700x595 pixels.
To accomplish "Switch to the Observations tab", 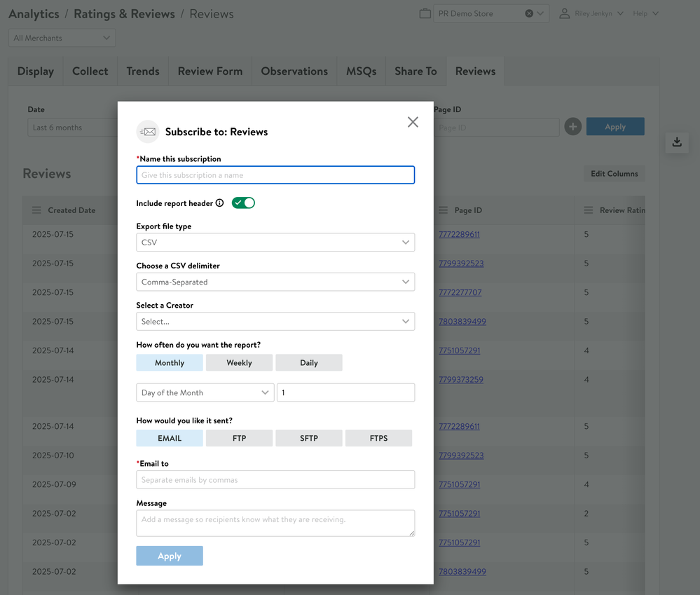I will click(x=294, y=71).
